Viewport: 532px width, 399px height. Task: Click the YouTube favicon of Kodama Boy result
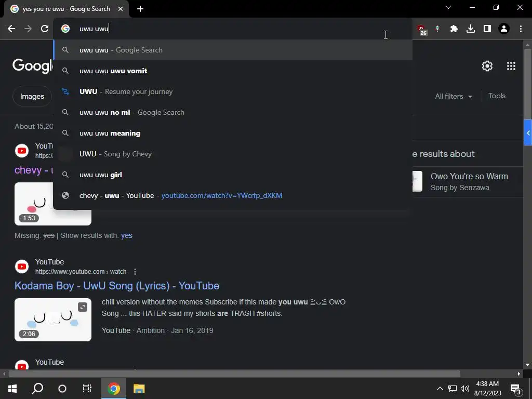pos(22,267)
